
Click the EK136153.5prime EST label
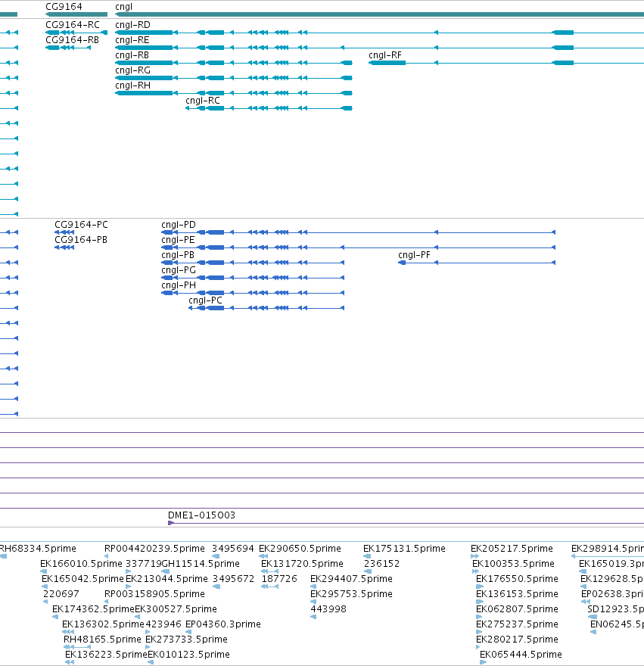pos(517,594)
